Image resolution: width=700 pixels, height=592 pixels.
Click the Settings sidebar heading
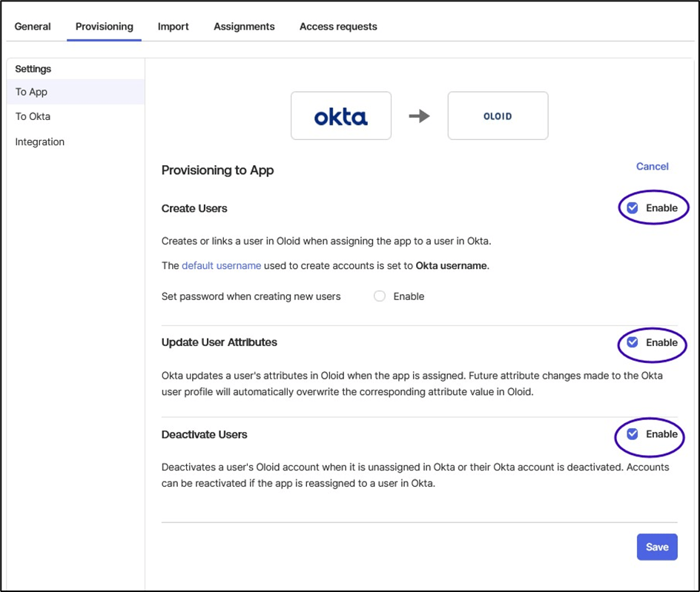[x=33, y=69]
